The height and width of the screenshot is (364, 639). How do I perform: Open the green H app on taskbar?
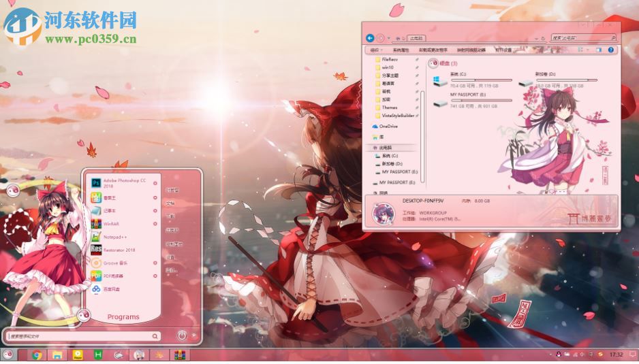[98, 355]
